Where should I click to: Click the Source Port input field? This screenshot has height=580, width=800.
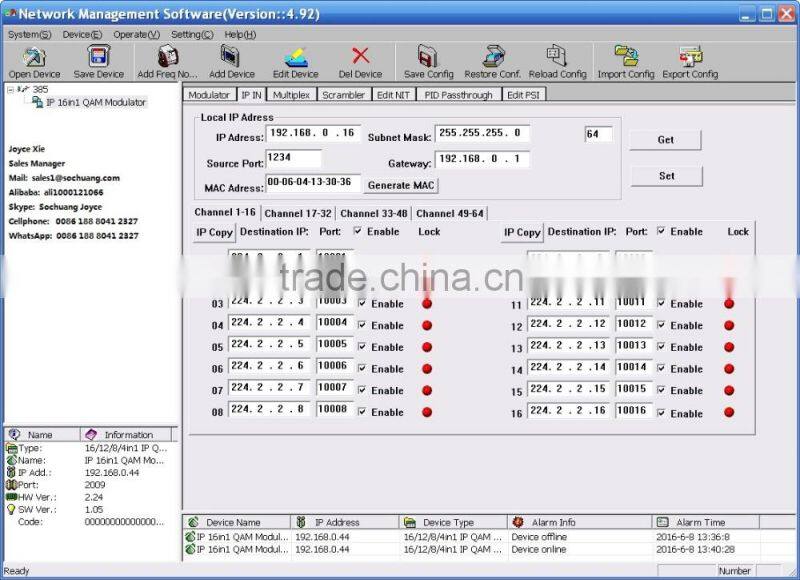293,158
